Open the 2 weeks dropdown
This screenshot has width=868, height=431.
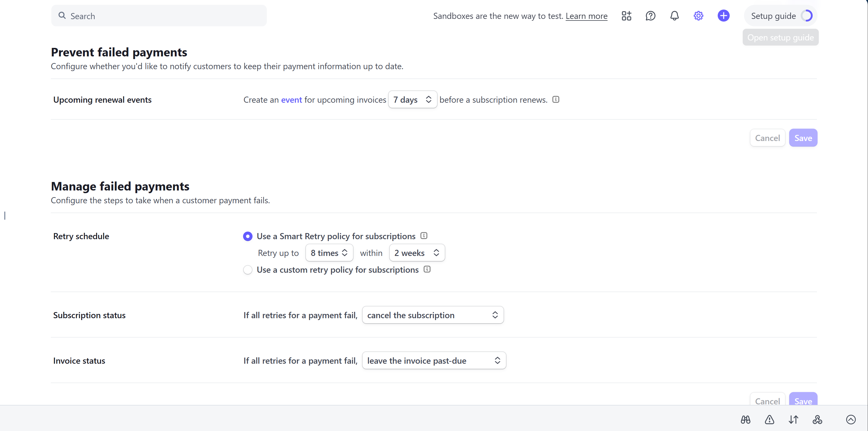tap(417, 253)
